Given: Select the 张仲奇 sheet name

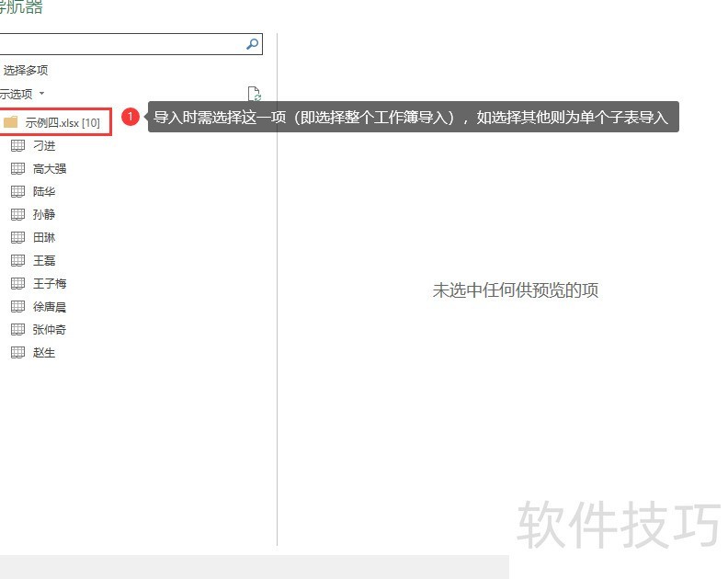Looking at the screenshot, I should 50,329.
